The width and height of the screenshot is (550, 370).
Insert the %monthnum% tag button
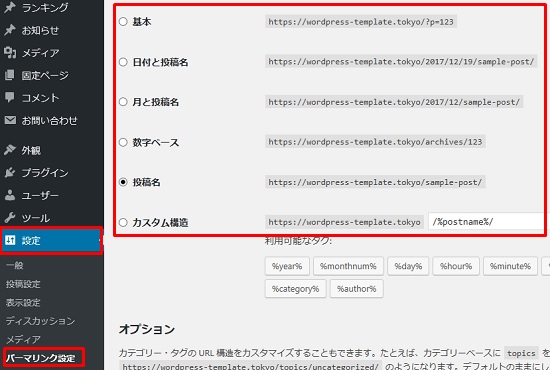pyautogui.click(x=348, y=266)
